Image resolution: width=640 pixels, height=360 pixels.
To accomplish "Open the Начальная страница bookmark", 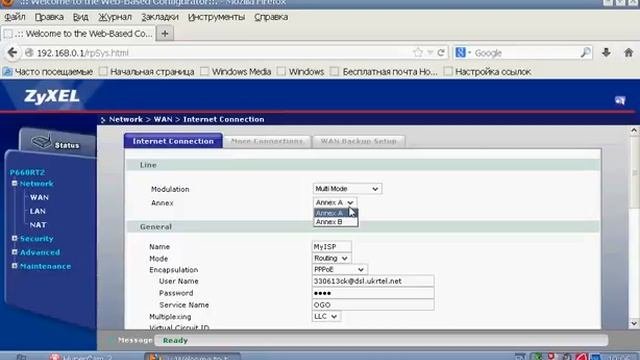I will click(147, 72).
